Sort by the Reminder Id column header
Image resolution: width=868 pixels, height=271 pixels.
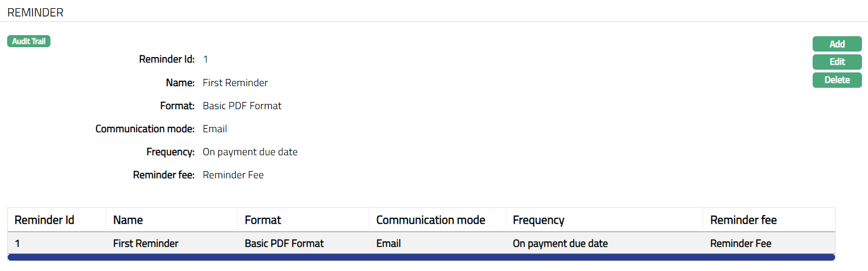pyautogui.click(x=44, y=220)
